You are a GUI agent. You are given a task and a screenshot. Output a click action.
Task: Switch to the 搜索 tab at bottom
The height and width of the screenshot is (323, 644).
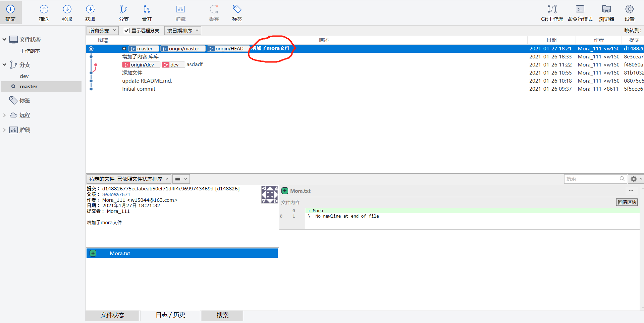[x=222, y=315]
